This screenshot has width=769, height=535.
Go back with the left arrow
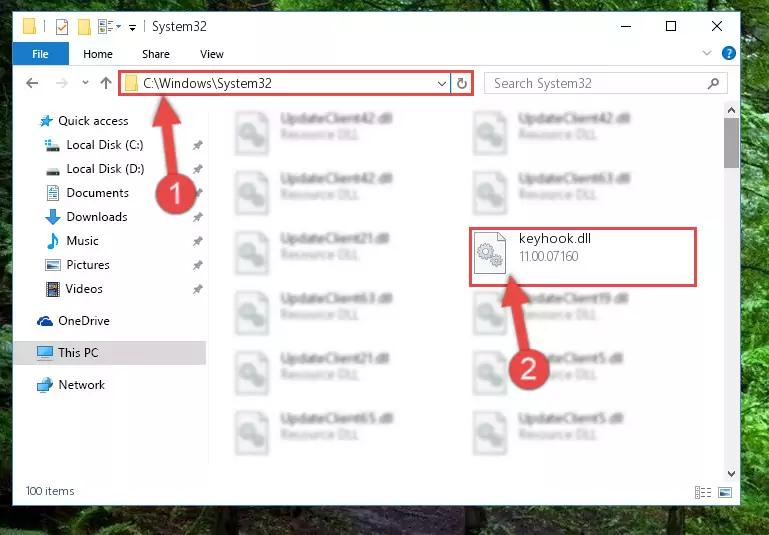click(32, 83)
